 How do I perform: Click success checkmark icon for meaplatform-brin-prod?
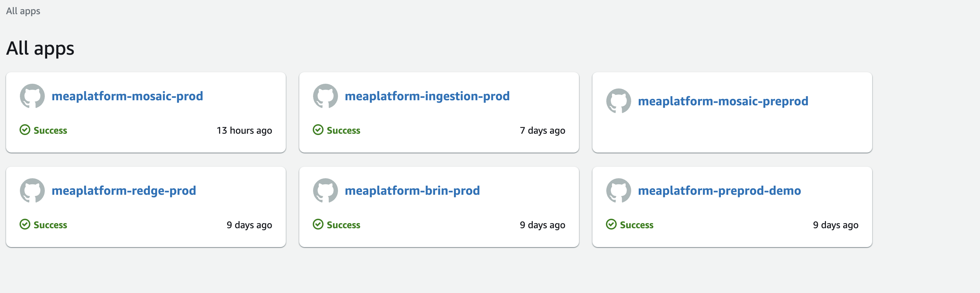(318, 224)
